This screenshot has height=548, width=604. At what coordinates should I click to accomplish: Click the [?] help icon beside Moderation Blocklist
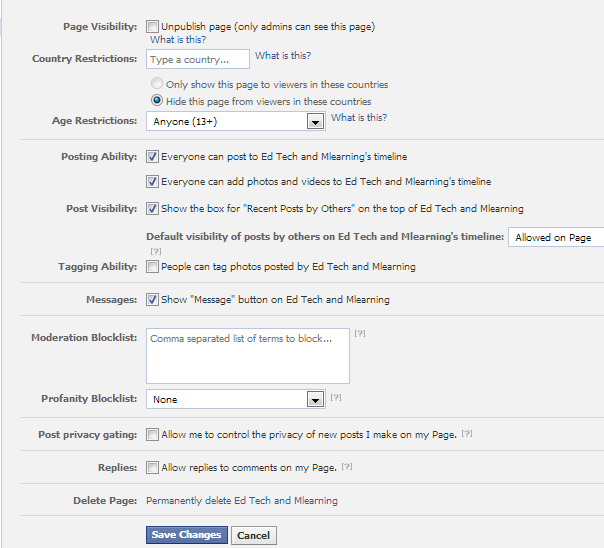coord(360,334)
